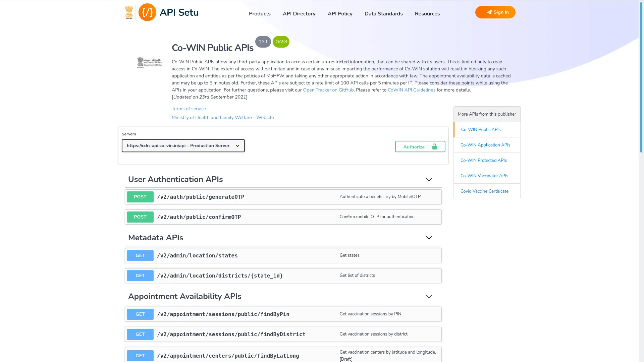This screenshot has height=362, width=644.
Task: Click the 'Get list of districts' description
Action: click(x=357, y=276)
